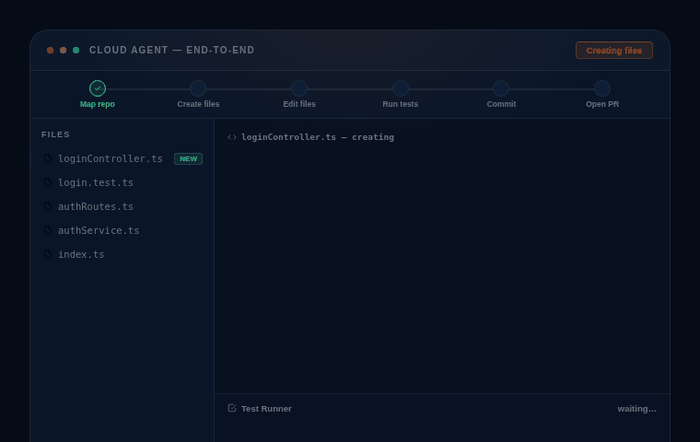Image resolution: width=700 pixels, height=442 pixels.
Task: Click the file icon beside index.ts
Action: (x=48, y=254)
